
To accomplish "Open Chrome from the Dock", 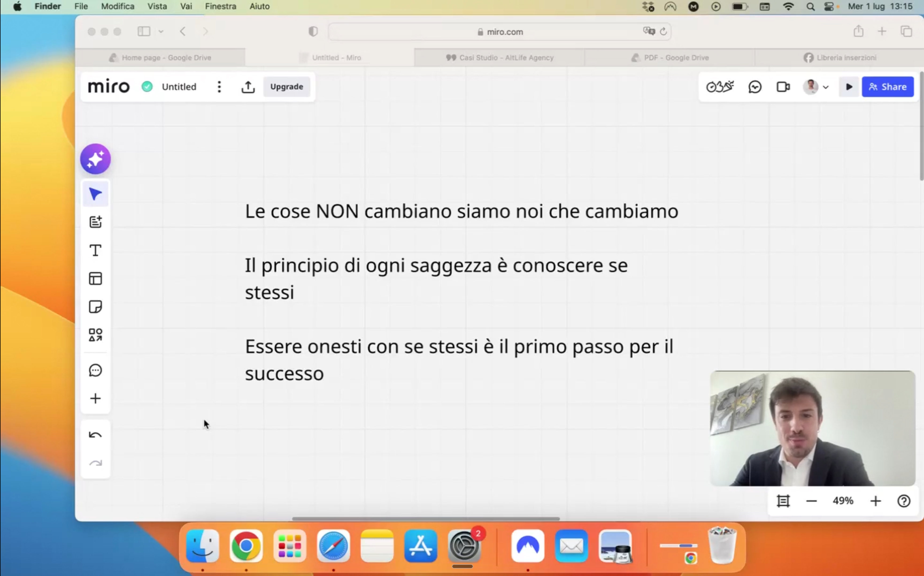I will click(246, 546).
